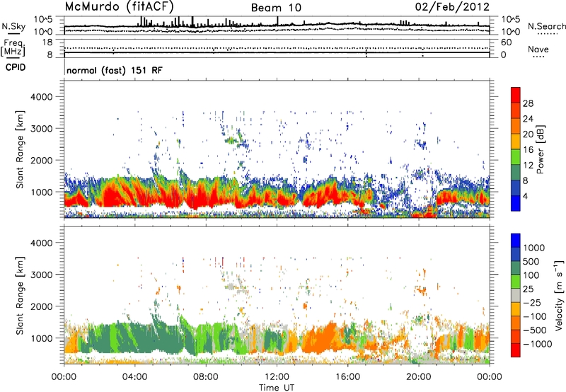Click the 12 tick on Power colorbar
Screen dimensions: 566x392
(x=528, y=166)
